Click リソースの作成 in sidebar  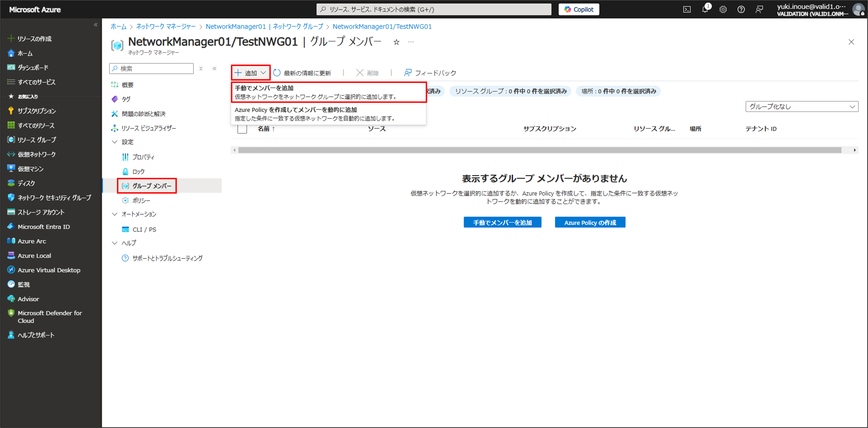(30, 39)
